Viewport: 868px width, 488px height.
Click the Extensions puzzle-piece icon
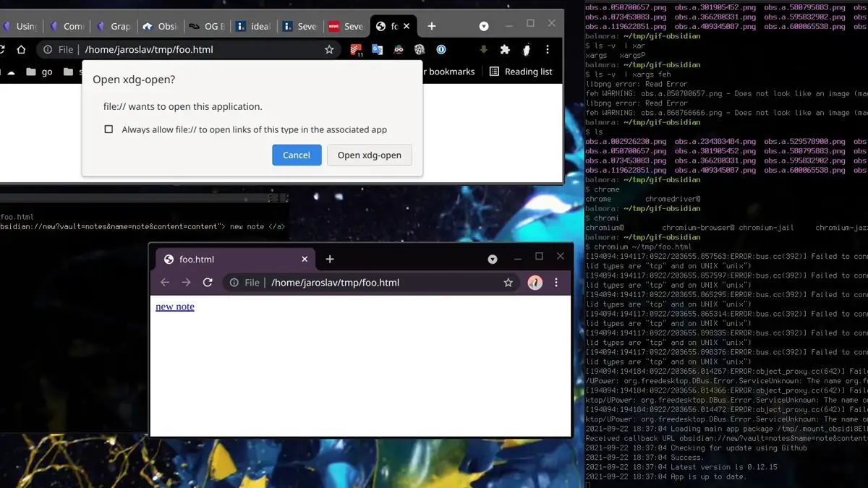pos(504,49)
